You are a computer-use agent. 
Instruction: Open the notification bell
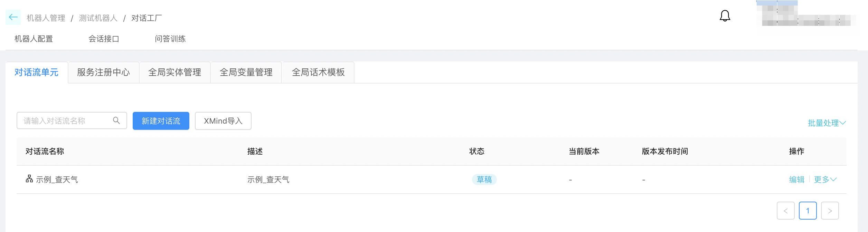[x=725, y=16]
